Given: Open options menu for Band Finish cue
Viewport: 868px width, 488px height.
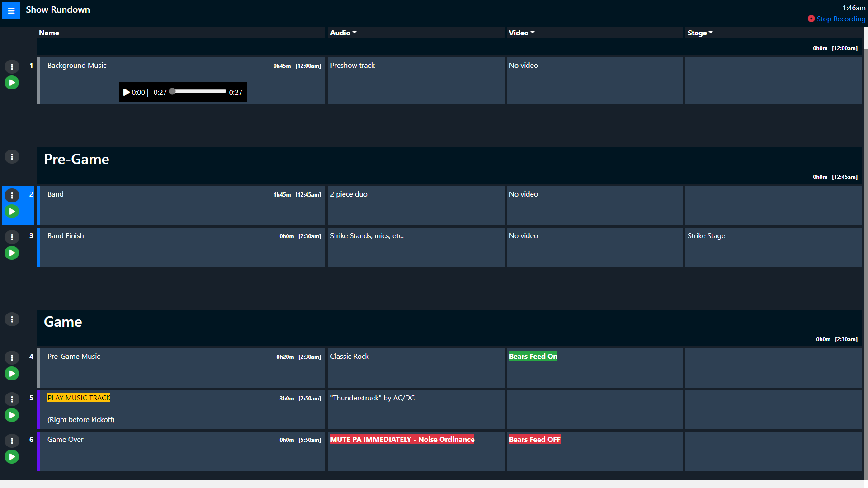Looking at the screenshot, I should (12, 236).
